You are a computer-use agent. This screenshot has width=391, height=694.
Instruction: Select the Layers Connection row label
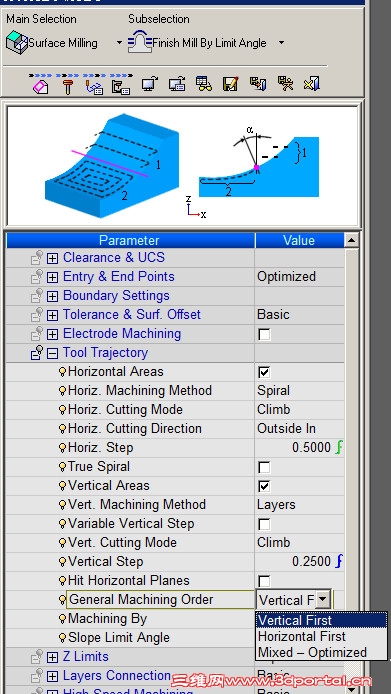point(117,675)
